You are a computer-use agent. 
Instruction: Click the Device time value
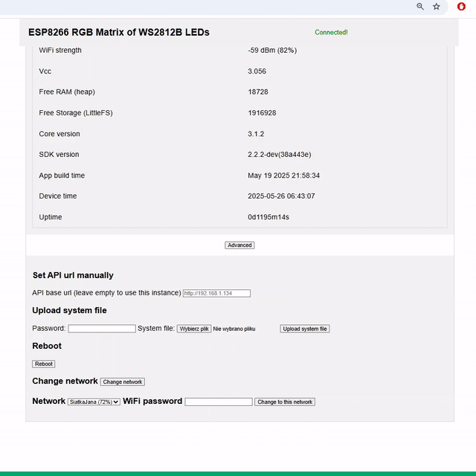pos(281,196)
